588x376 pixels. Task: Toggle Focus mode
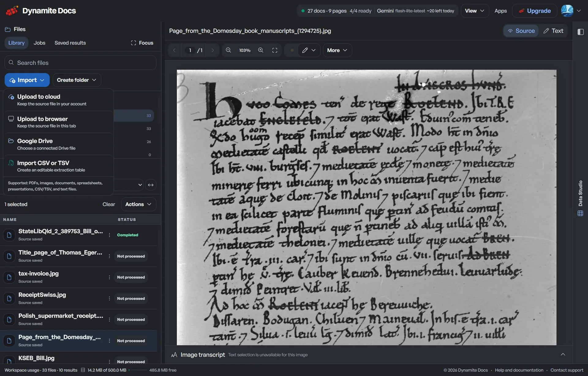tap(142, 43)
